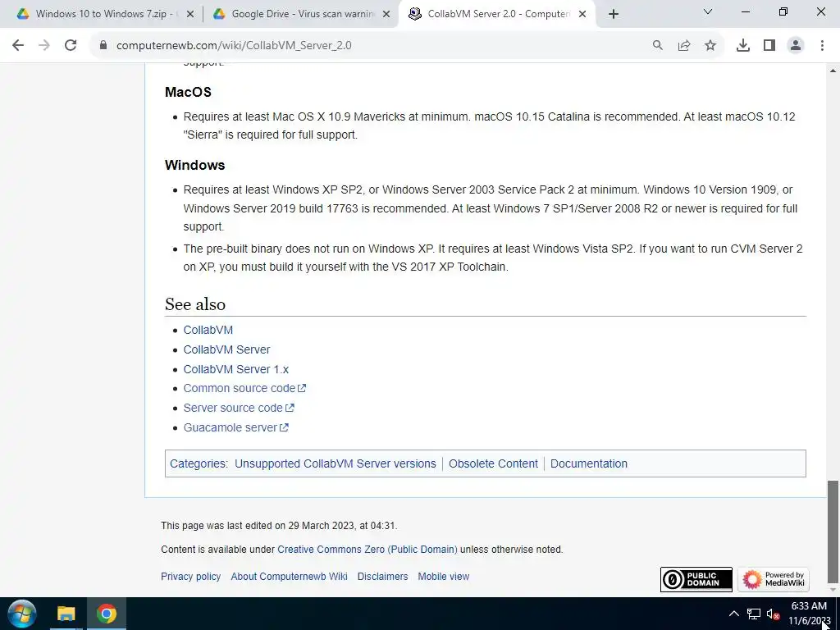
Task: Close the Windows 10 to Windows 7.zip tab
Action: (190, 15)
